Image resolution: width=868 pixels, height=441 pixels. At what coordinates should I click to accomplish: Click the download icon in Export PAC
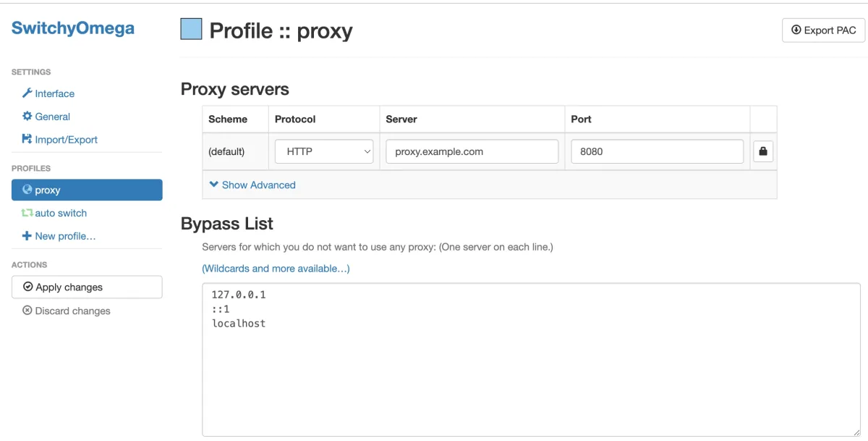point(796,30)
